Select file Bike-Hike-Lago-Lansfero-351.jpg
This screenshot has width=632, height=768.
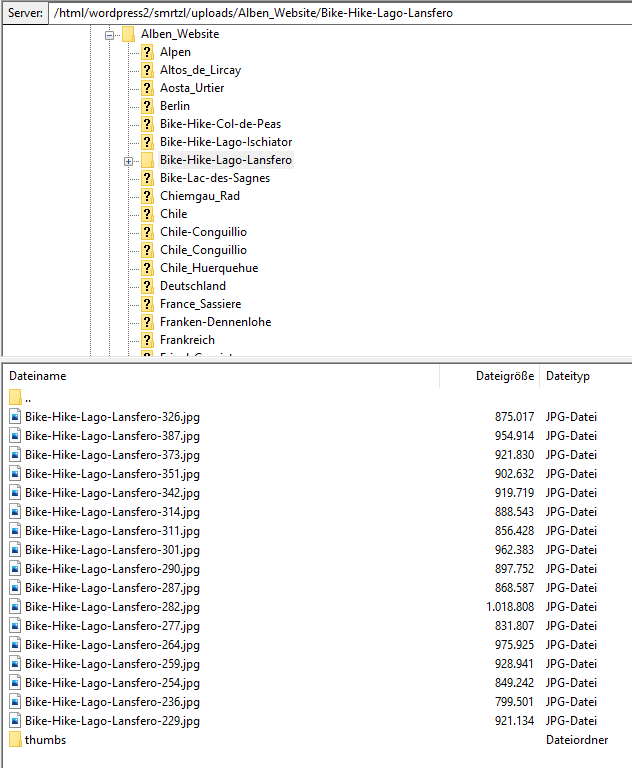click(112, 474)
